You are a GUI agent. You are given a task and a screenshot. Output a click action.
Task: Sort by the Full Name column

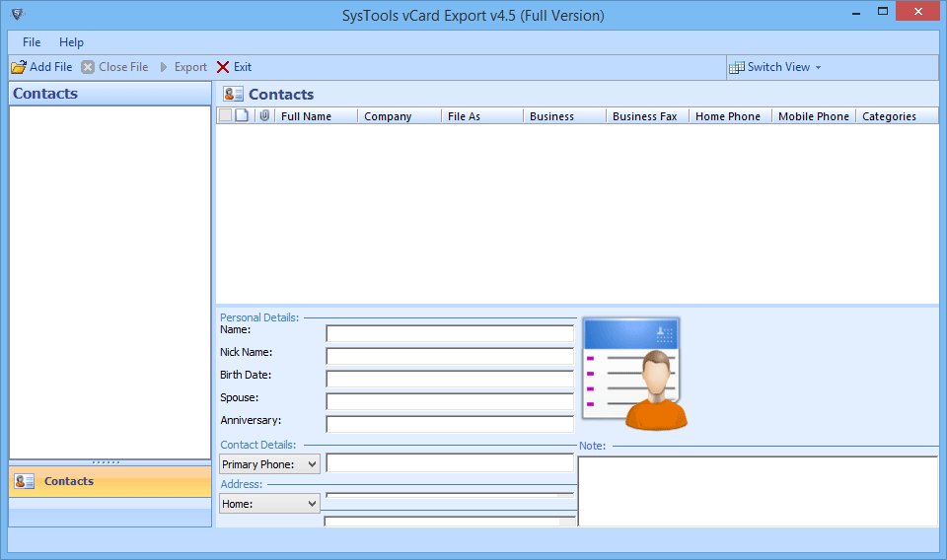coord(316,116)
